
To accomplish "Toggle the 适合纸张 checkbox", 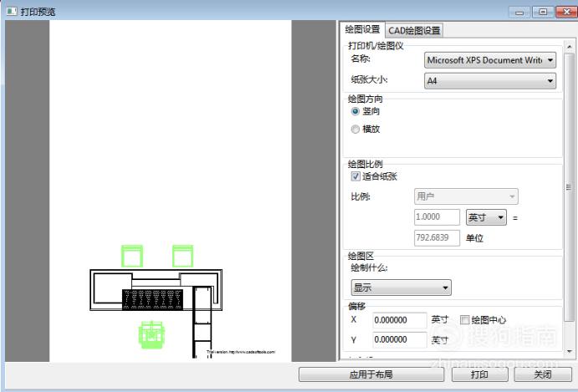I will click(355, 176).
